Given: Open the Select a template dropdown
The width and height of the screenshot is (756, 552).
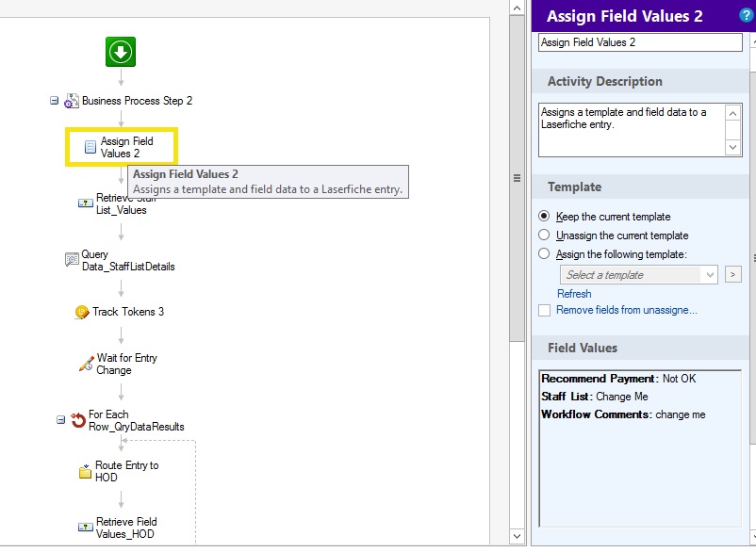Looking at the screenshot, I should [640, 275].
